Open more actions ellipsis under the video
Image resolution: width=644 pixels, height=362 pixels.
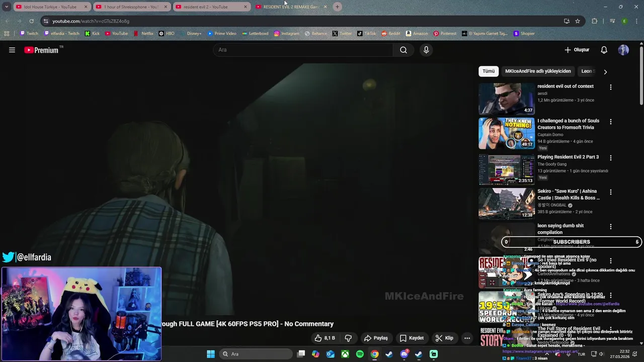[x=467, y=338]
